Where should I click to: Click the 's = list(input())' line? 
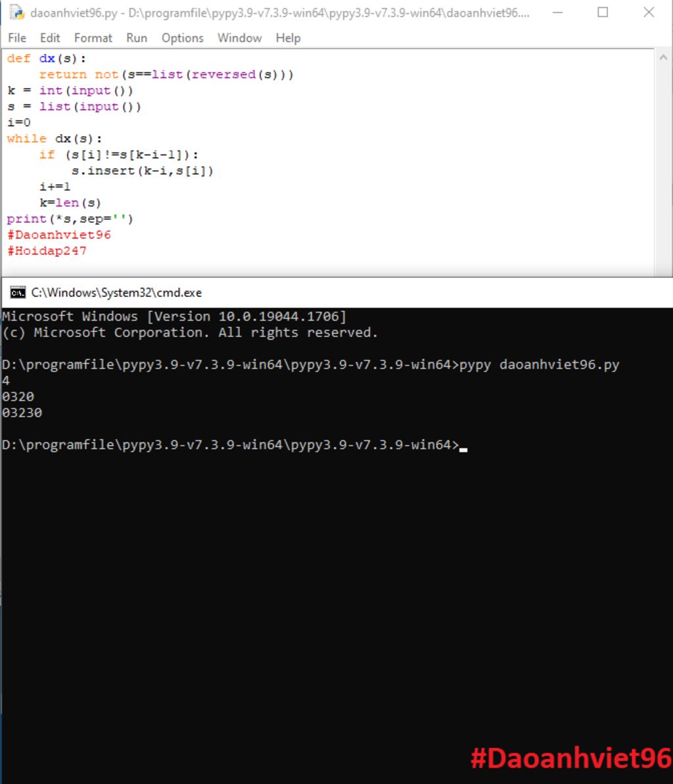(x=74, y=106)
